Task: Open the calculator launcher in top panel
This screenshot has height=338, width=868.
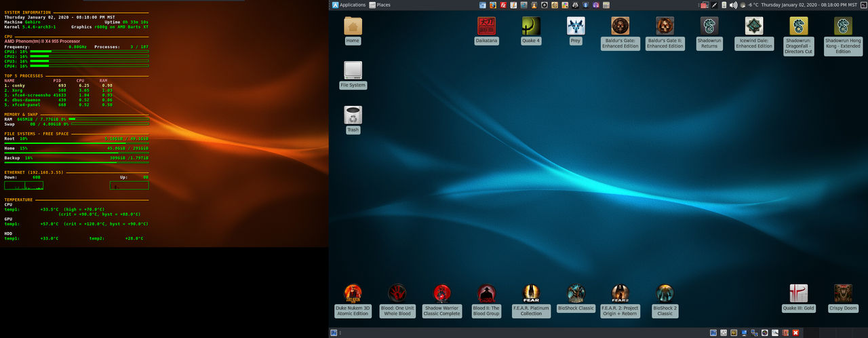Action: (606, 5)
